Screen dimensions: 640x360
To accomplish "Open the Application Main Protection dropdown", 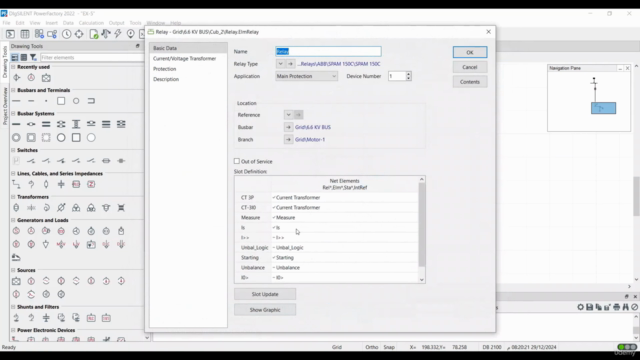I will coord(306,76).
